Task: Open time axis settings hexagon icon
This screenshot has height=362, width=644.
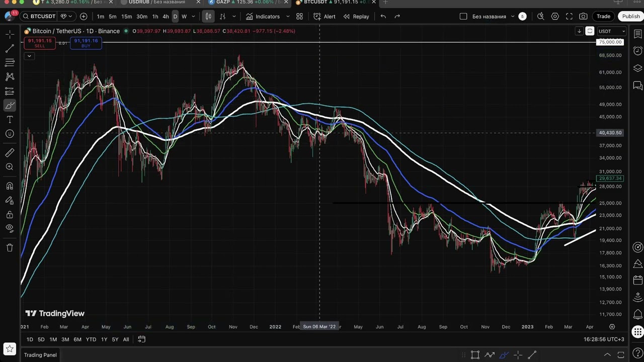Action: coord(612,327)
